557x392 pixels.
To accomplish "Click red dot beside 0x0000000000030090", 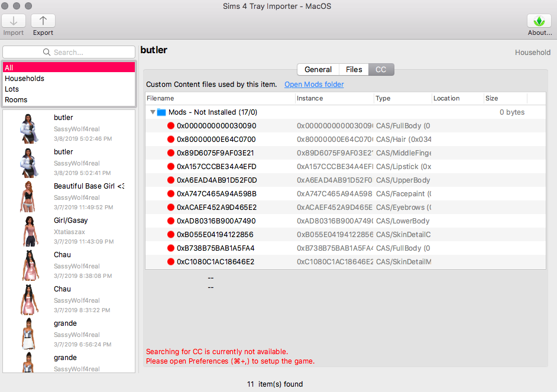I will (171, 126).
